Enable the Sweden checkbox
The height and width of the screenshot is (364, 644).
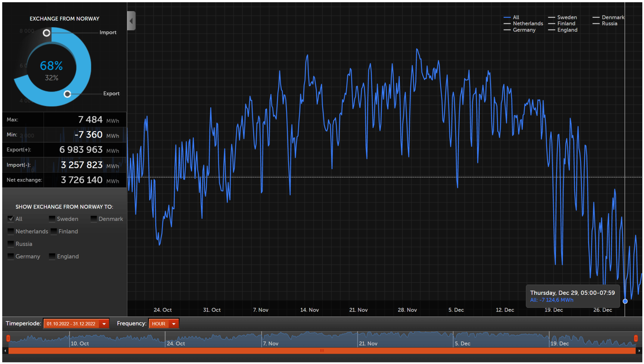52,219
